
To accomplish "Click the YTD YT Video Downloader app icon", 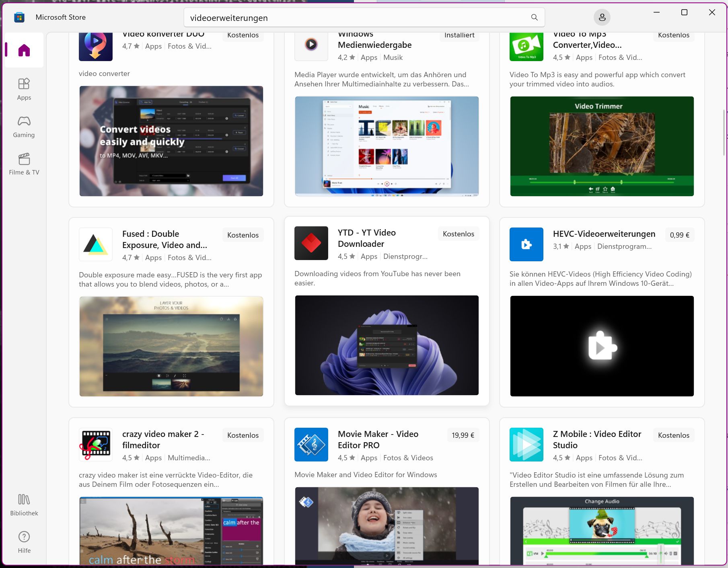I will point(311,243).
